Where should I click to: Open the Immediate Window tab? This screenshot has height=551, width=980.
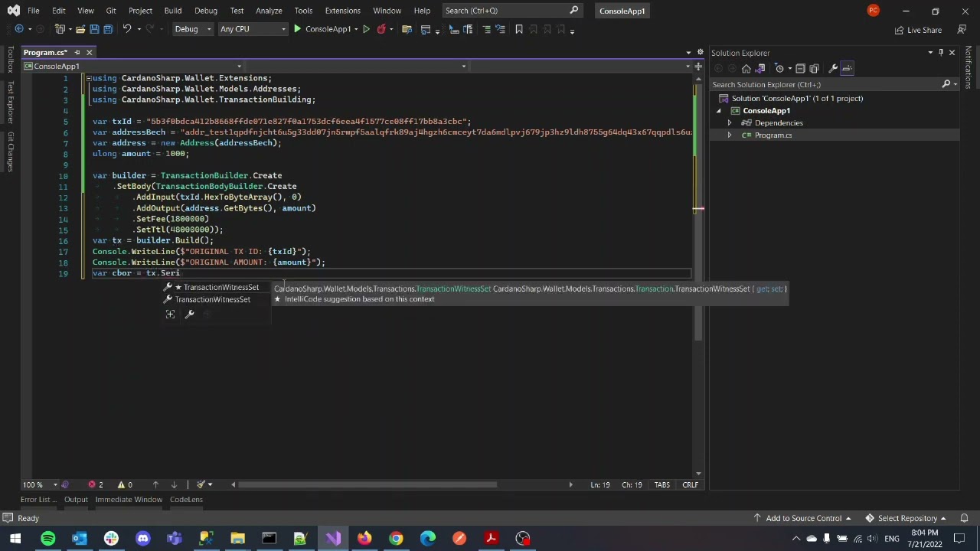point(129,499)
